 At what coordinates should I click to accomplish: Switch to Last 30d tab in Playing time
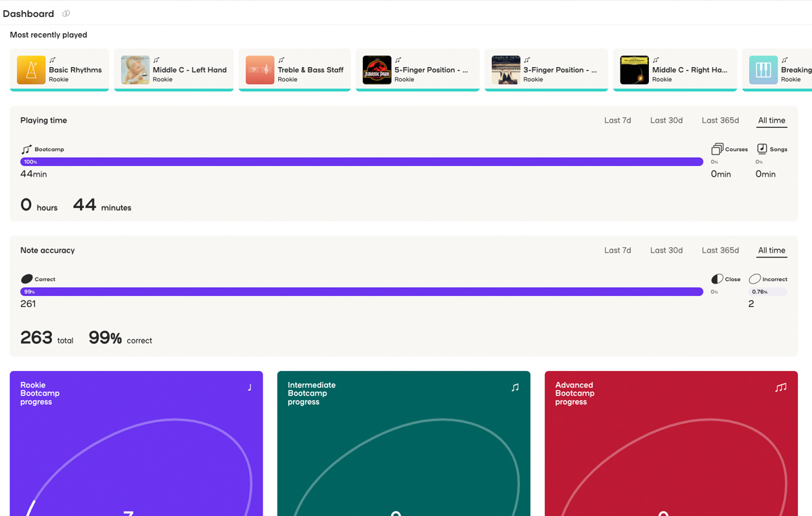(666, 120)
